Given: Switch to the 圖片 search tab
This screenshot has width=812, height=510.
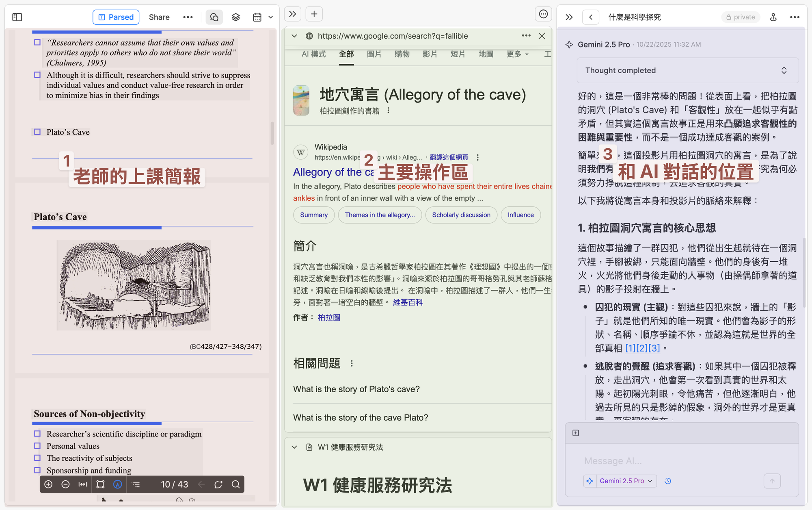Looking at the screenshot, I should coord(374,54).
